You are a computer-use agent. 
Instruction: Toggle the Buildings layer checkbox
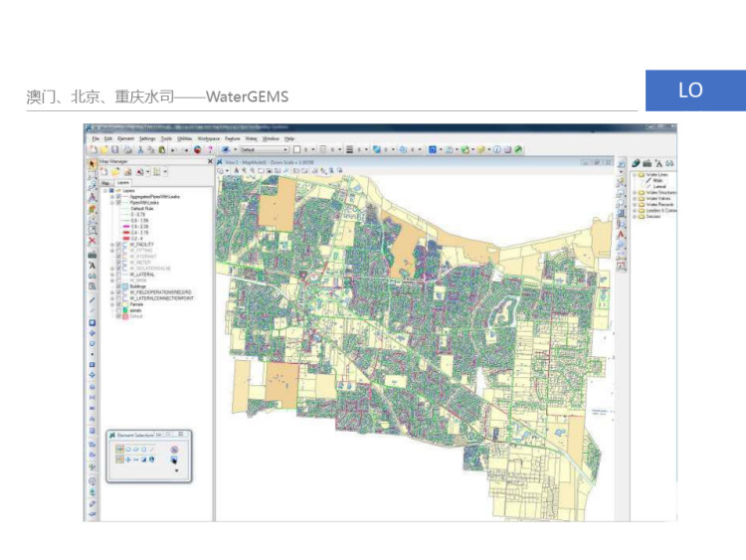(119, 286)
